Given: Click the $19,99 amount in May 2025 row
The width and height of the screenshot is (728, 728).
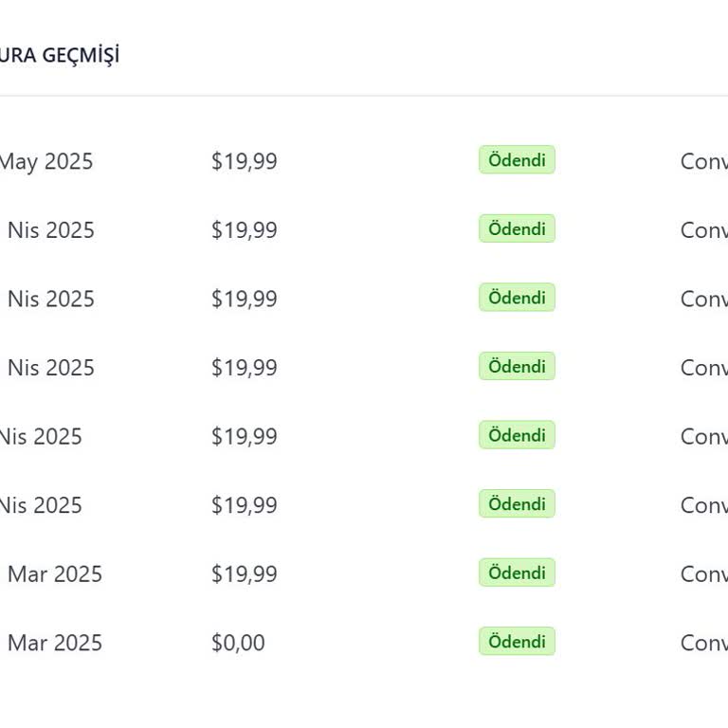Looking at the screenshot, I should [x=244, y=161].
